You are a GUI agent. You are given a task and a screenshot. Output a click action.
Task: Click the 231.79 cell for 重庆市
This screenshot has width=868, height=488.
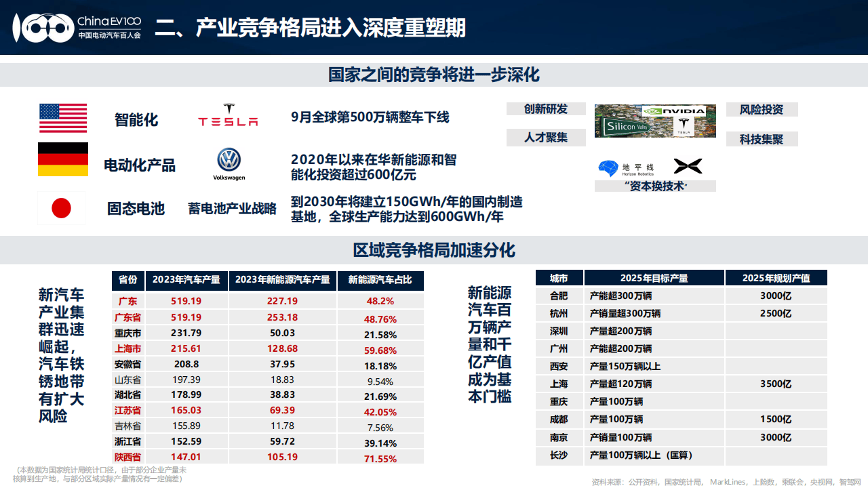pyautogui.click(x=186, y=334)
